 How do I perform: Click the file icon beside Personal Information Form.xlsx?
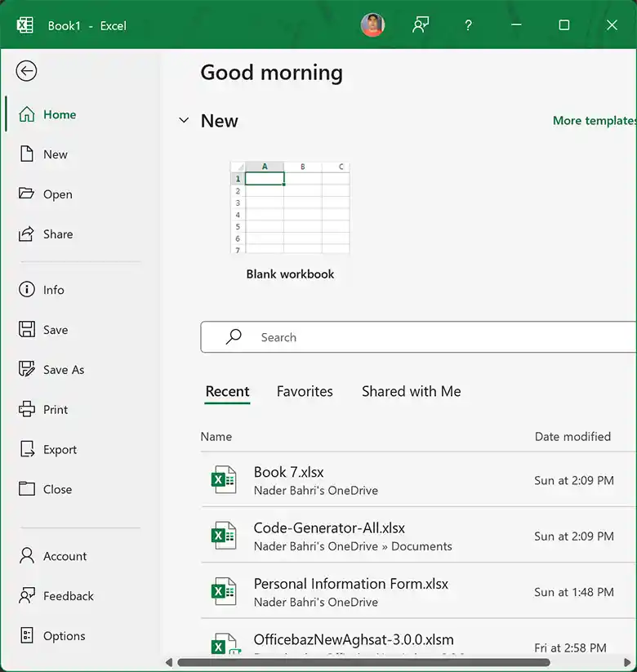click(224, 591)
